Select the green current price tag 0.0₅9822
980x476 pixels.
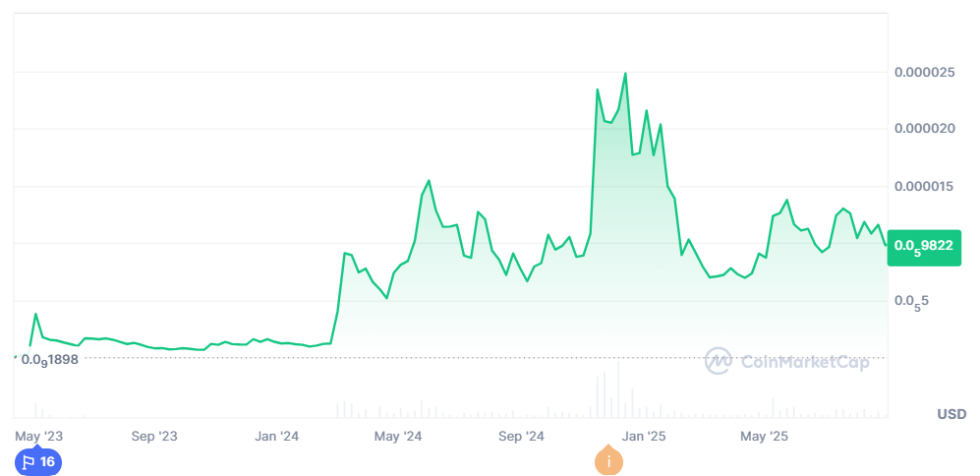922,245
